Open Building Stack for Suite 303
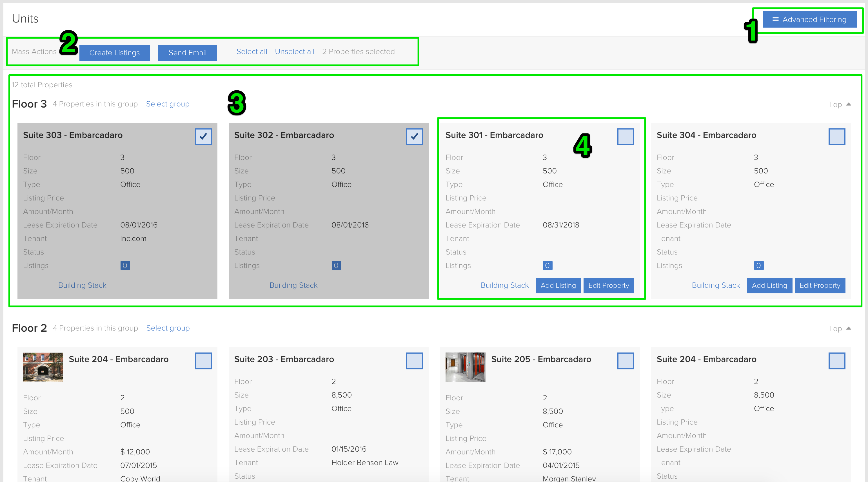This screenshot has width=868, height=482. pyautogui.click(x=82, y=285)
